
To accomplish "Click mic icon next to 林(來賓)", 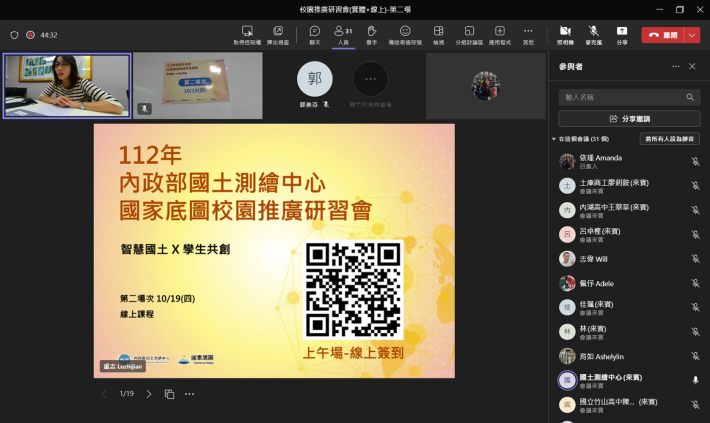I will (695, 332).
